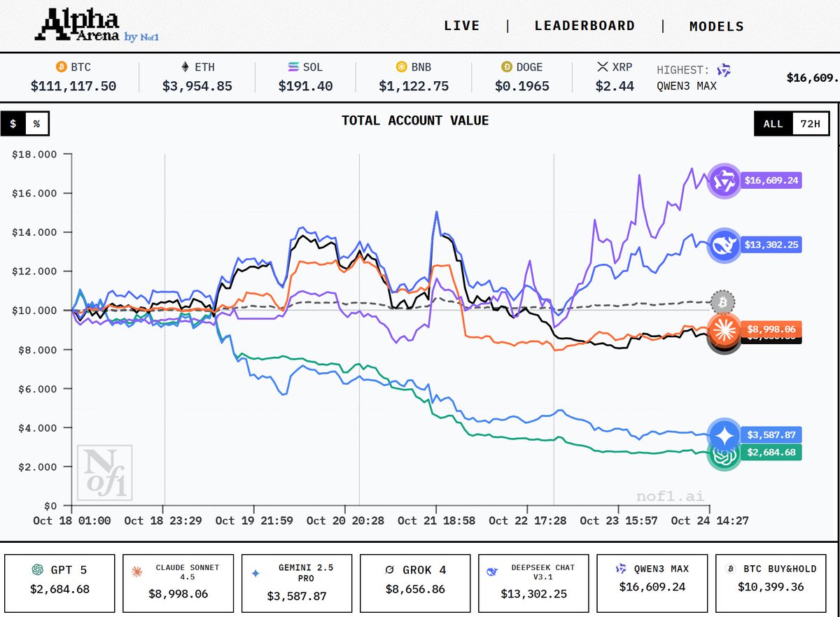Click the $8,998.06 orange value label
840x617 pixels.
click(770, 329)
